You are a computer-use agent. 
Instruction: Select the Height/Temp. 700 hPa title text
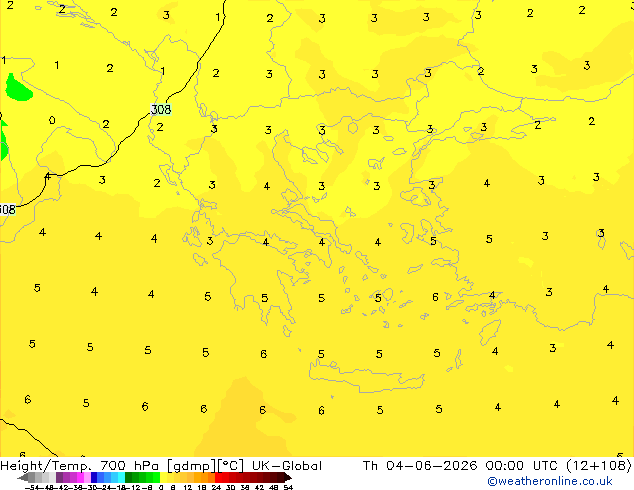pyautogui.click(x=79, y=466)
